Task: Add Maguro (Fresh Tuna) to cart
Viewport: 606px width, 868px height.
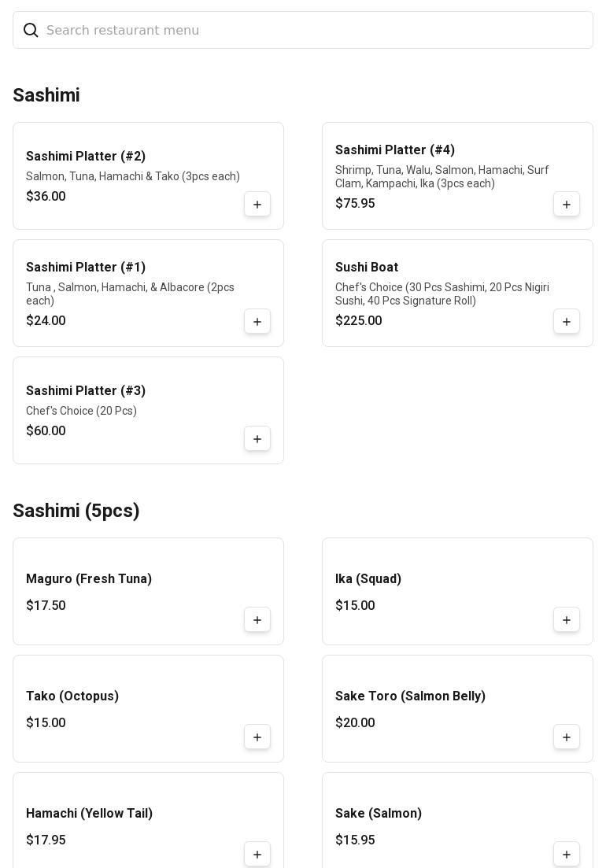Action: pos(257,620)
